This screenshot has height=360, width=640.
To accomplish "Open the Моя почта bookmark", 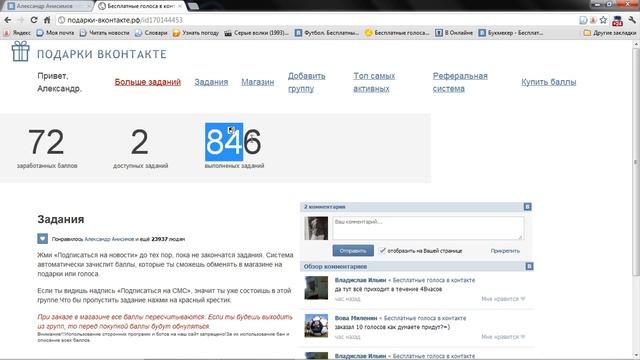I will pos(56,33).
